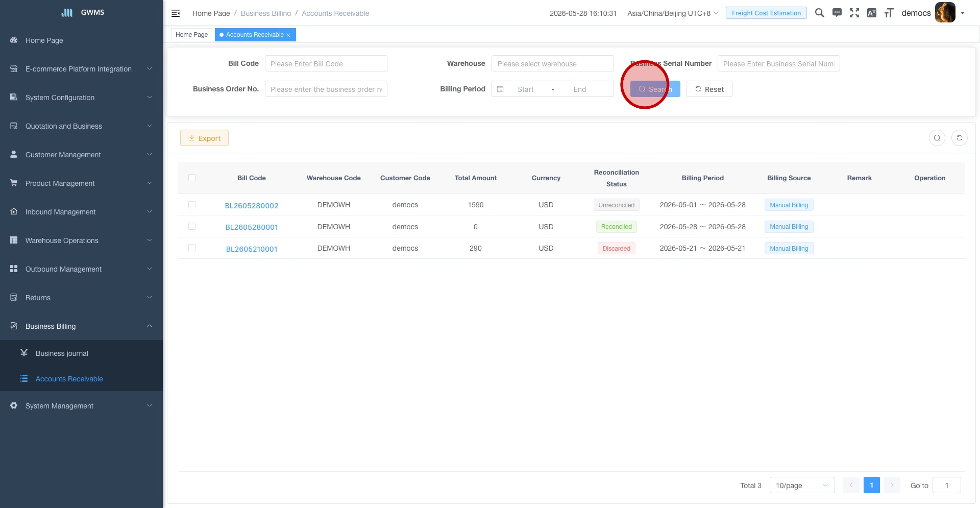Click the Start date of Billing Period
The width and height of the screenshot is (980, 508).
(526, 89)
